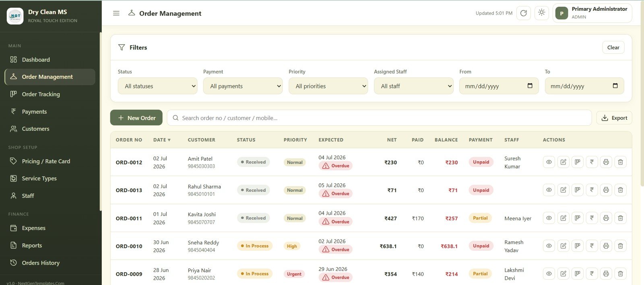Image resolution: width=644 pixels, height=285 pixels.
Task: Create a New Order
Action: 136,118
